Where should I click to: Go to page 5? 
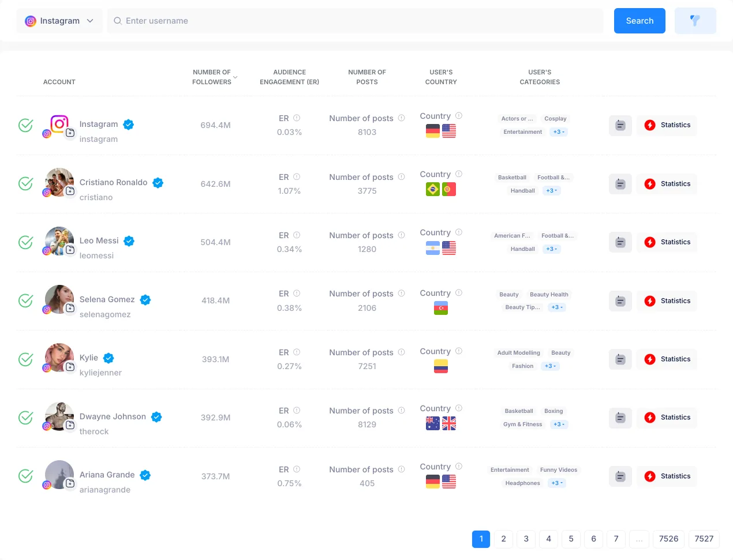tap(571, 539)
